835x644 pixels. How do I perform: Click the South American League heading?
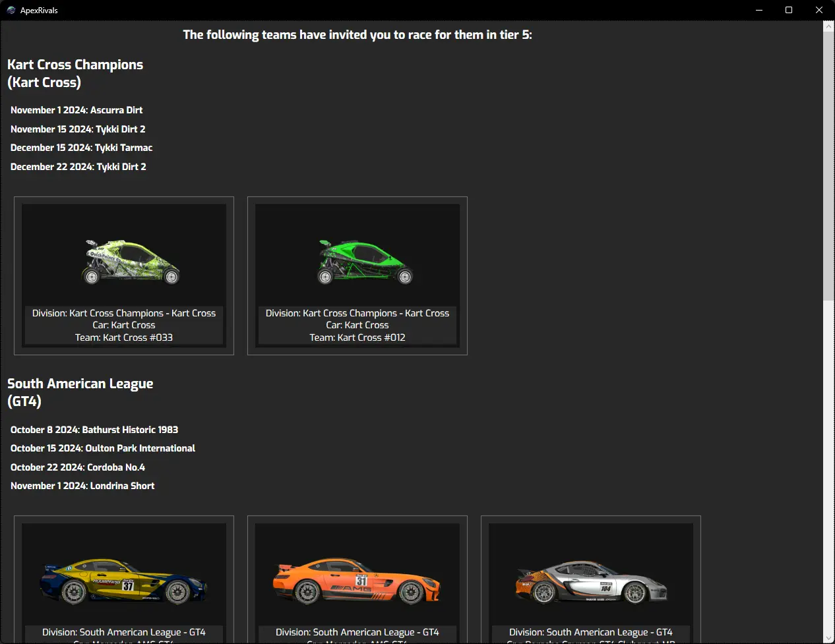80,392
